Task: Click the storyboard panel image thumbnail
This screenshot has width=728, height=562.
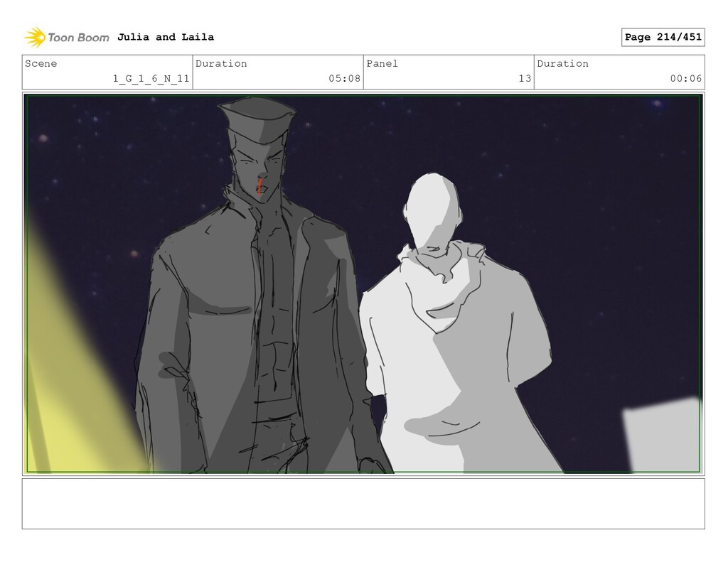Action: coord(363,284)
